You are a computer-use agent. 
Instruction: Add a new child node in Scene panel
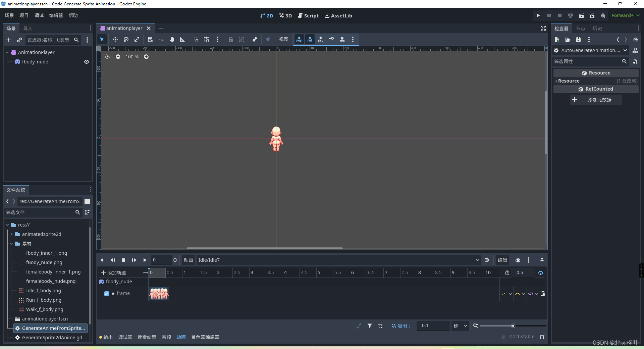pos(9,40)
